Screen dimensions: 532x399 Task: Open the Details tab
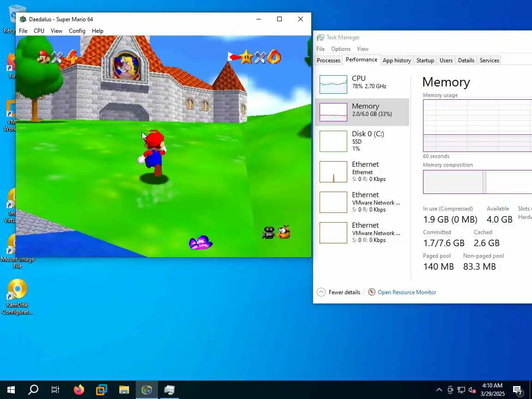coord(466,60)
